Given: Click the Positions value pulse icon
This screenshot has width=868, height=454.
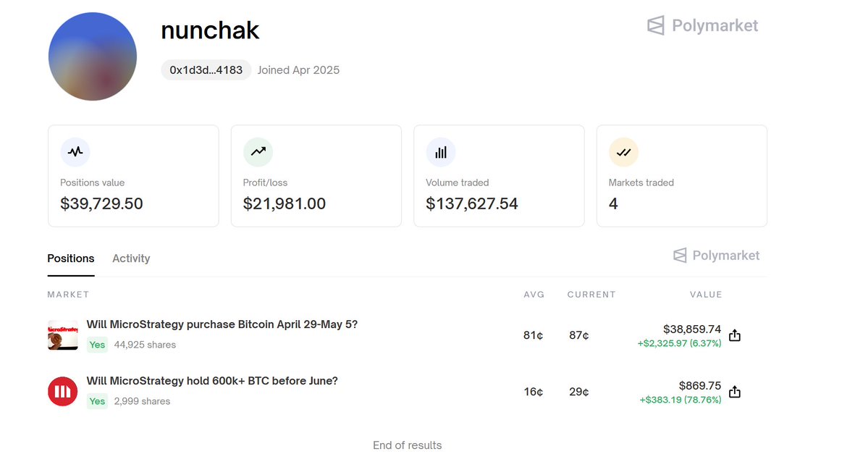Looking at the screenshot, I should point(75,152).
